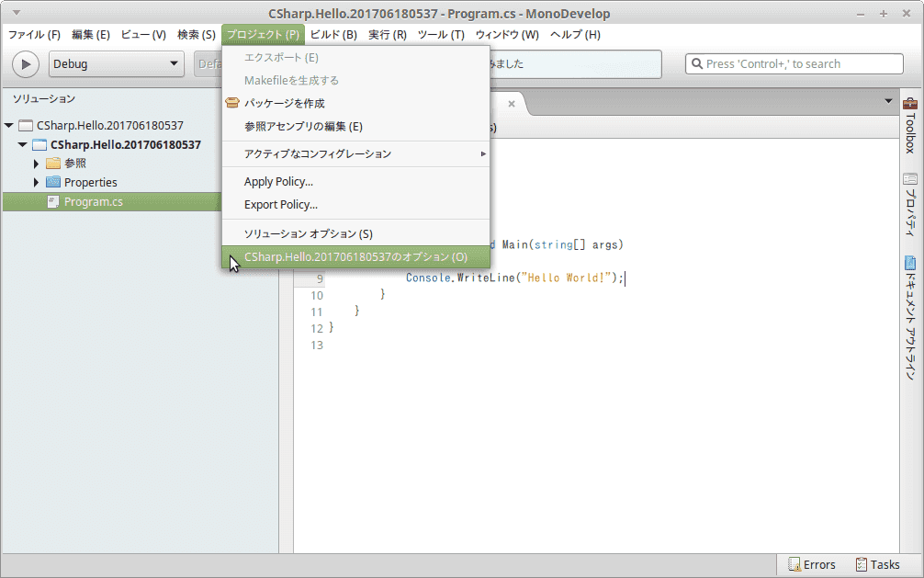Close the Program.cs editor tab
Viewport: 924px width, 578px height.
coord(512,104)
